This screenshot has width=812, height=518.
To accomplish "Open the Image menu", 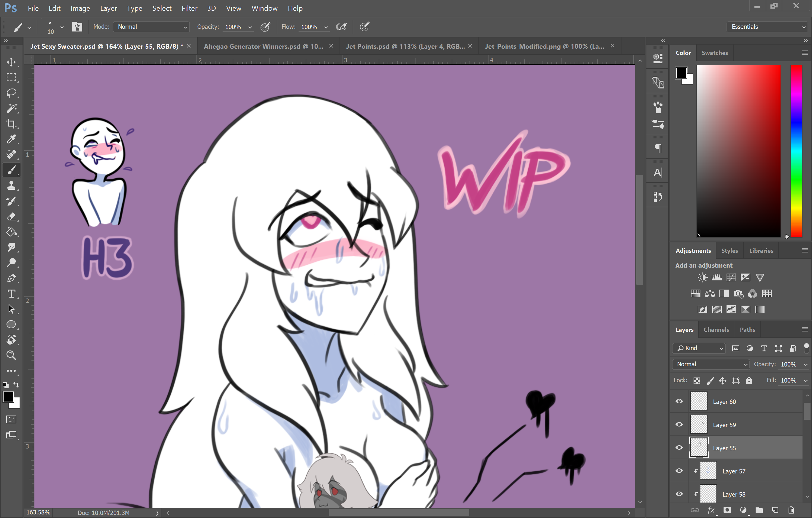I will point(80,8).
